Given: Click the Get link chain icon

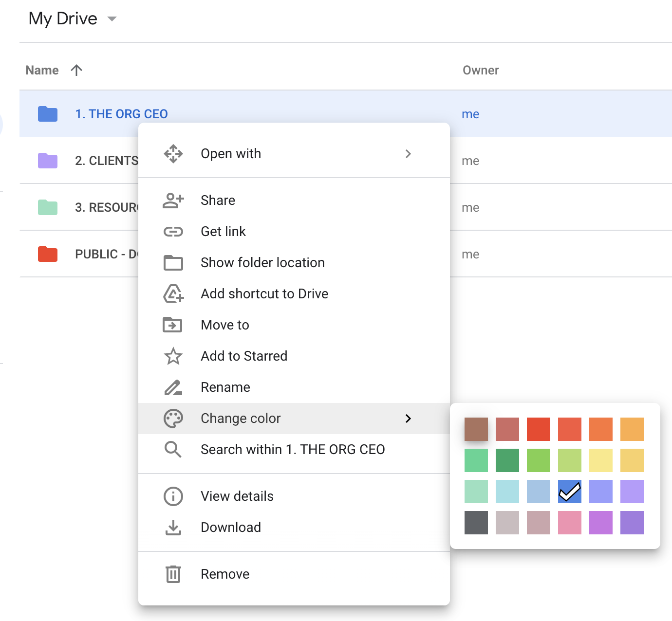Looking at the screenshot, I should click(x=173, y=231).
